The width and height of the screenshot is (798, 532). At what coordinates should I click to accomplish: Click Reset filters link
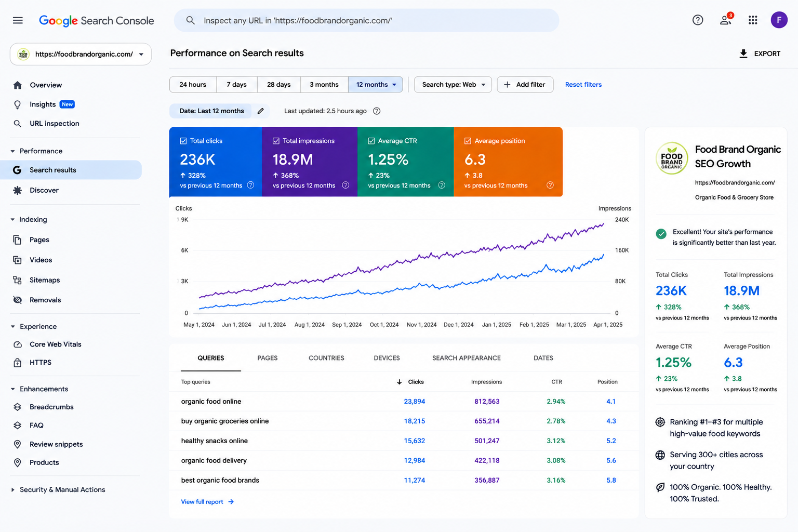[583, 85]
